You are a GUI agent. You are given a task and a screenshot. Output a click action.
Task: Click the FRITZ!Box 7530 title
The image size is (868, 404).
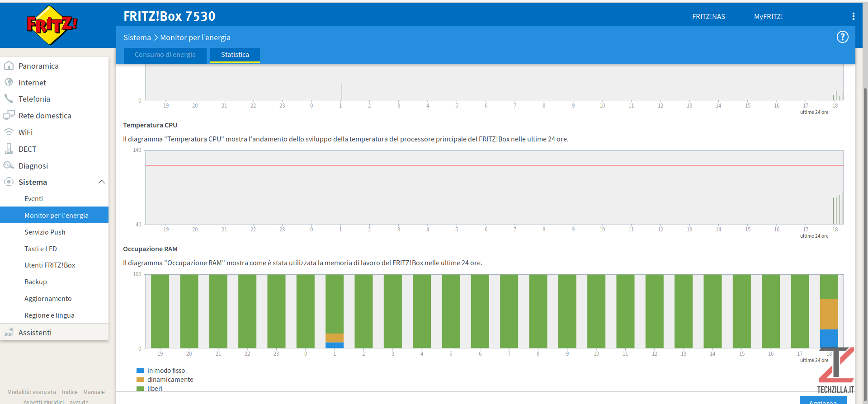click(x=170, y=16)
